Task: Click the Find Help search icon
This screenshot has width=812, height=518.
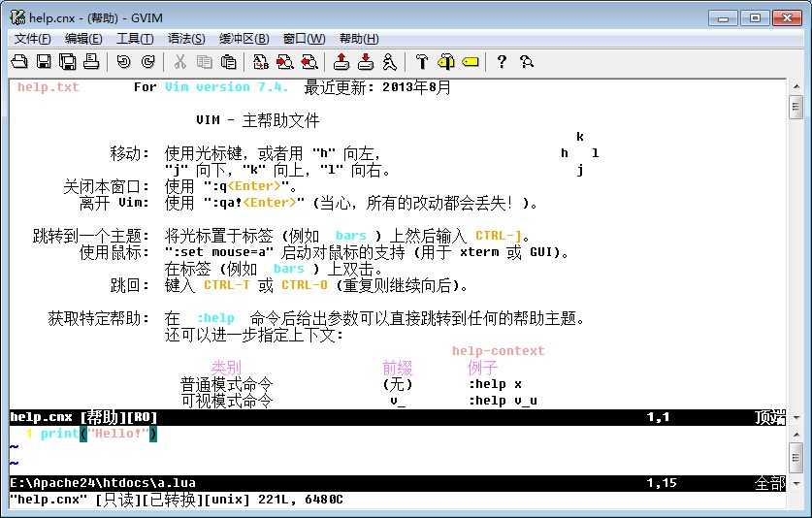Action: pos(527,62)
